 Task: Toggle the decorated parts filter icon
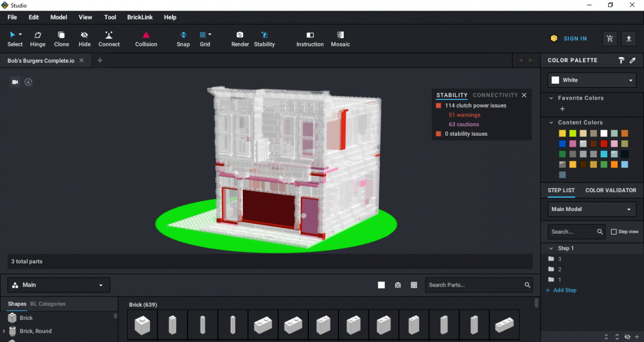(397, 285)
